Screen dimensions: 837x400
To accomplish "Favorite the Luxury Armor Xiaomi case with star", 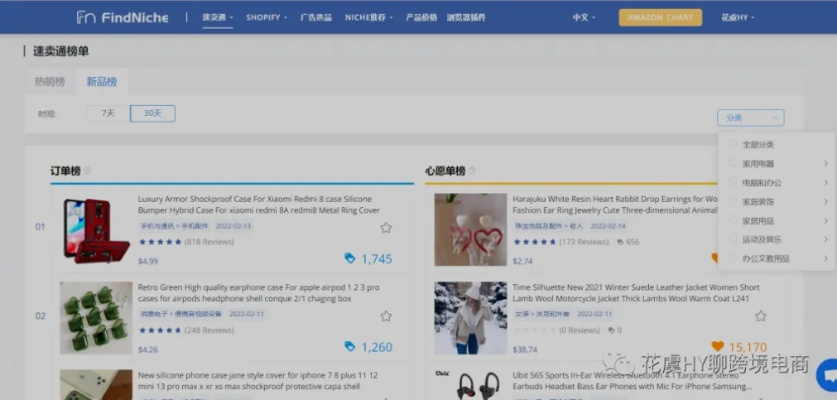I will click(x=386, y=228).
